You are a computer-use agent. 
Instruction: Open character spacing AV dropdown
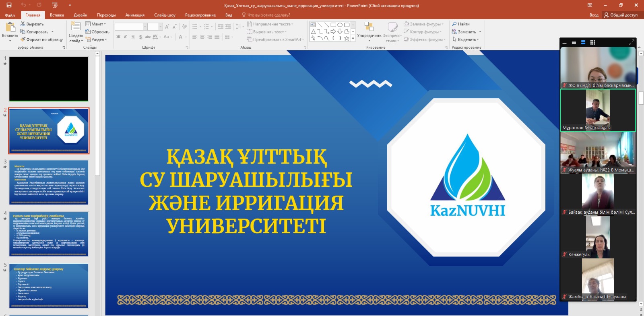157,37
